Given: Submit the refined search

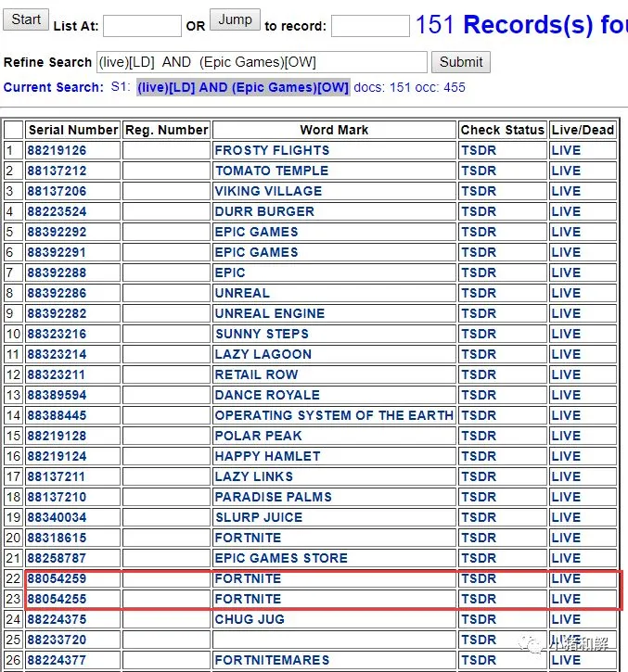Looking at the screenshot, I should click(x=461, y=62).
